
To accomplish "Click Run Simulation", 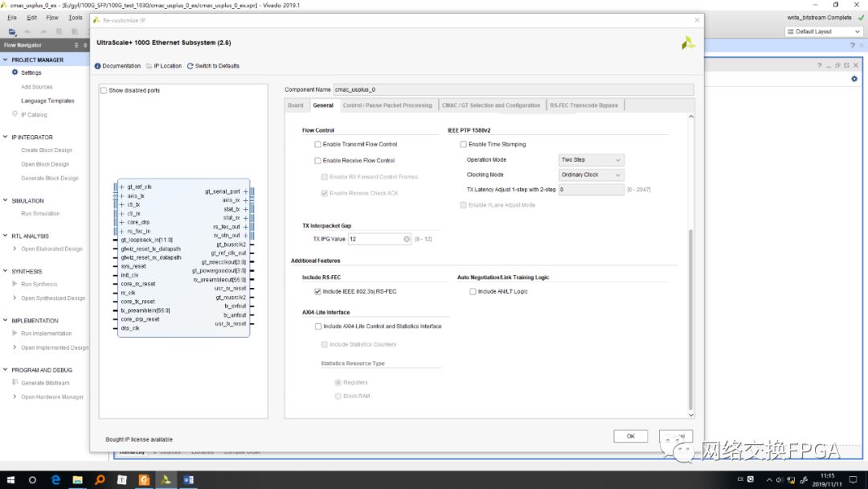I will pos(40,213).
